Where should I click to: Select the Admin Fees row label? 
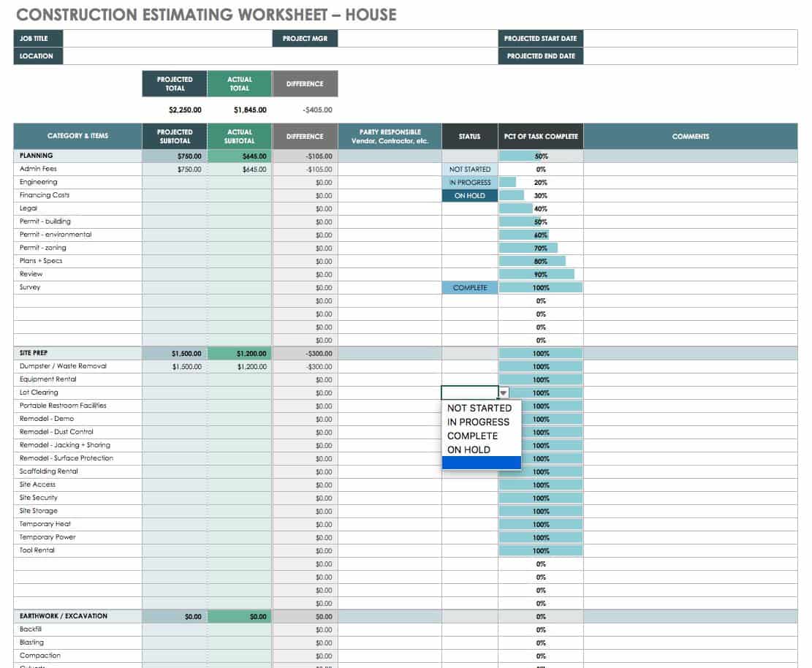(x=38, y=169)
